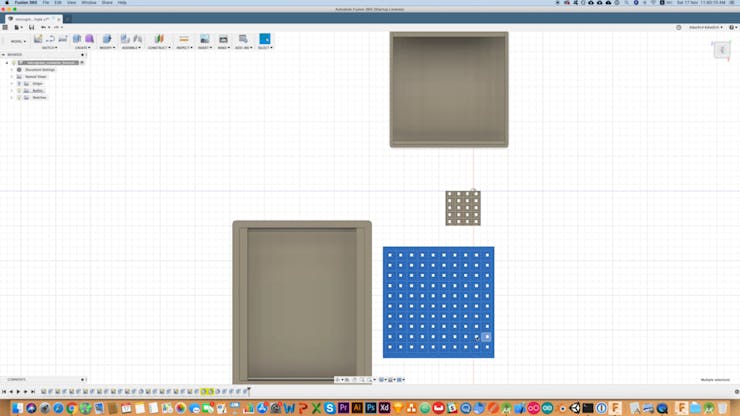Select the purple form icon in Create
Viewport: 740px width, 416px height.
pyautogui.click(x=89, y=39)
